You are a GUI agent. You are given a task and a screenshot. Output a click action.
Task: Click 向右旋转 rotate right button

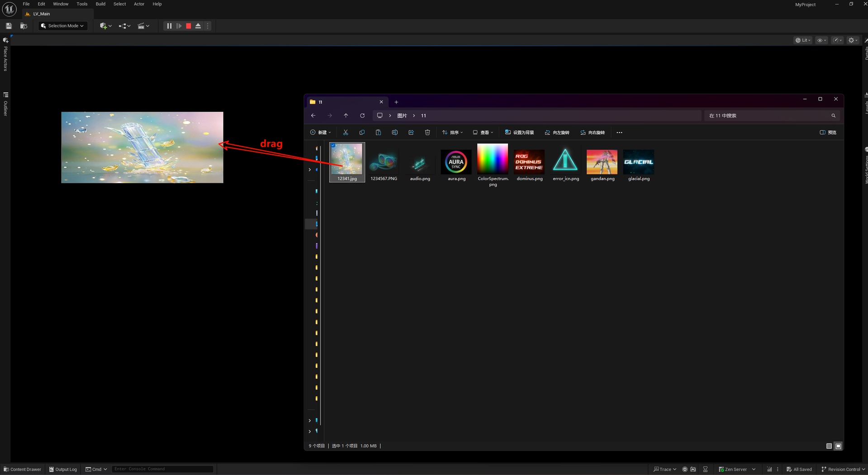point(593,133)
